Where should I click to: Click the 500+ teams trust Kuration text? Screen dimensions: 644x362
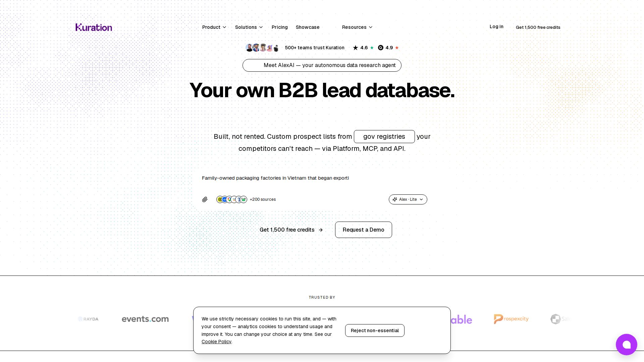(315, 48)
